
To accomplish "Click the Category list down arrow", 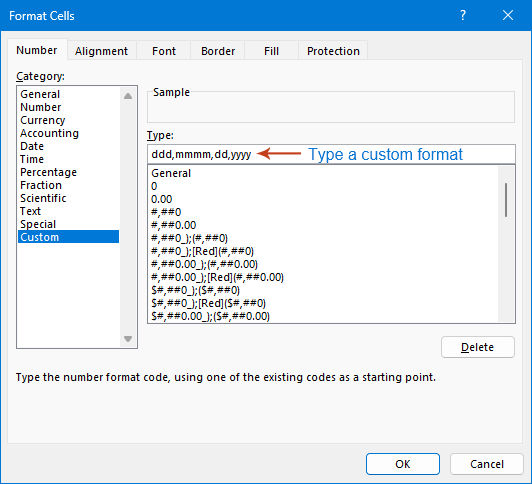I will click(x=128, y=339).
